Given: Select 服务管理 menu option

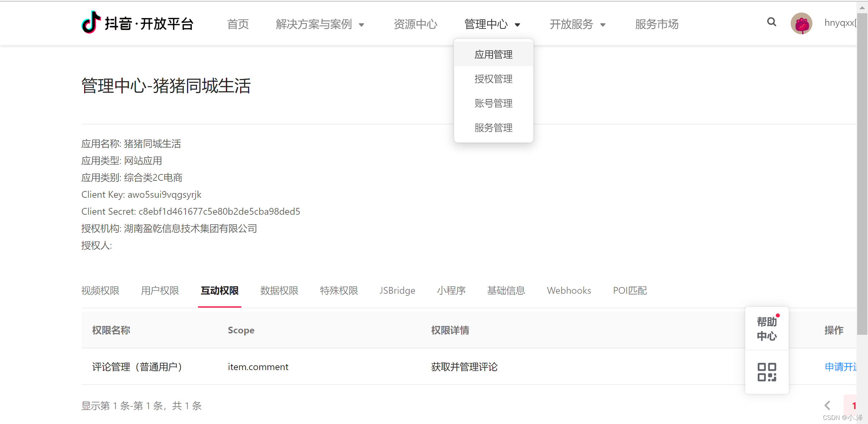Looking at the screenshot, I should click(x=493, y=128).
